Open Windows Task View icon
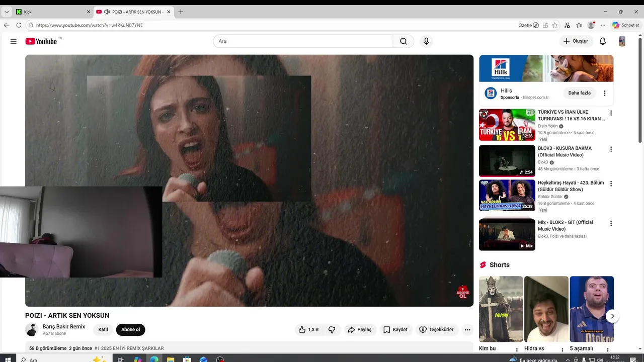 [x=121, y=359]
